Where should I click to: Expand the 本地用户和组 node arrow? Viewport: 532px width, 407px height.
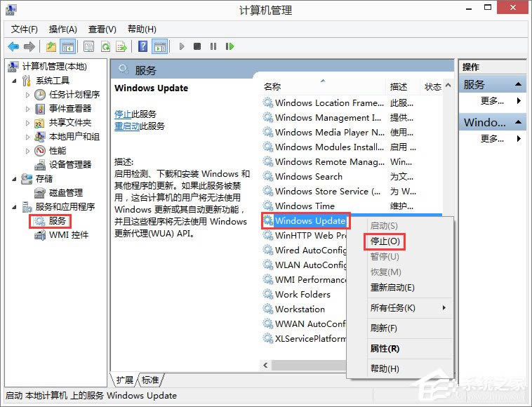point(28,136)
